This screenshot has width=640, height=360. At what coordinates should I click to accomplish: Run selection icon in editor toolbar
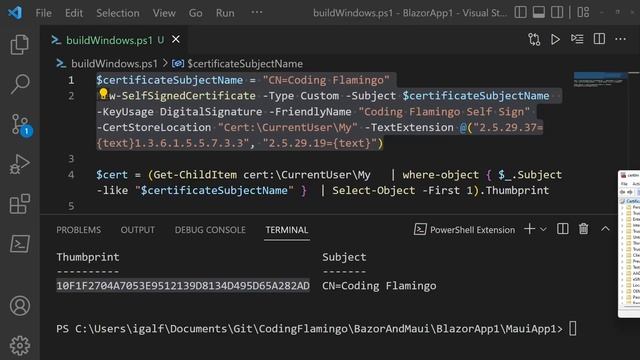tap(577, 39)
